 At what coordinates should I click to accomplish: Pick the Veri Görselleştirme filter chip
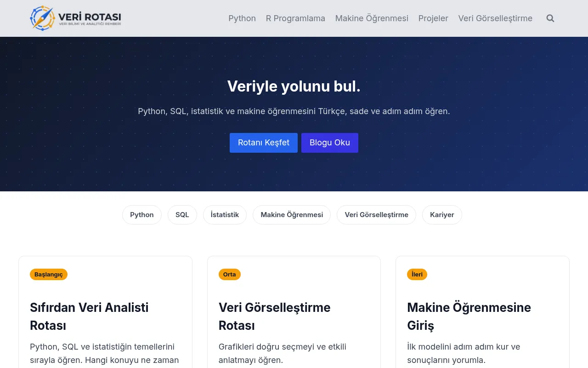377,215
